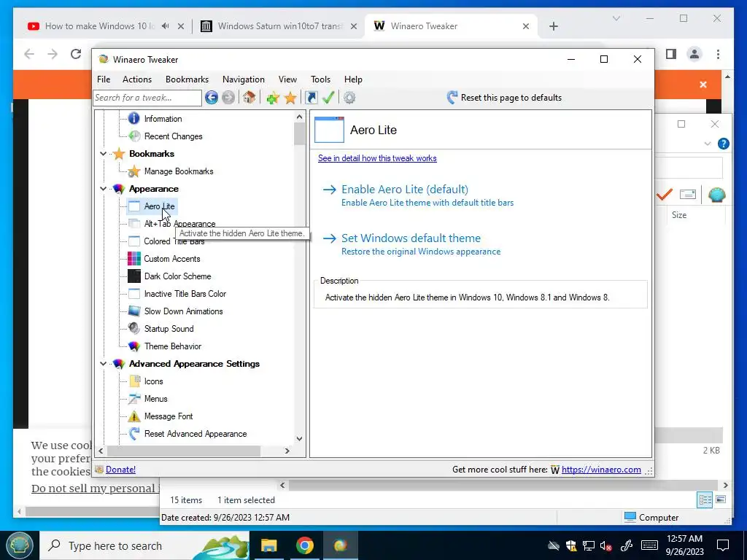Click the muted volume tray icon
Screen dimensions: 747x560
(x=606, y=545)
